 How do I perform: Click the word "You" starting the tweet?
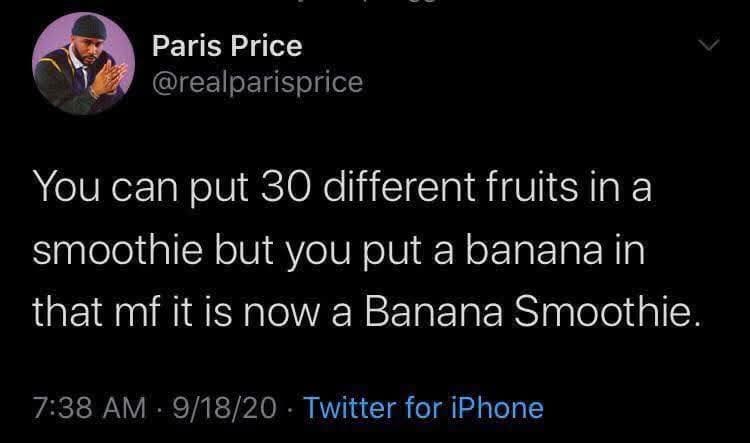tap(65, 189)
